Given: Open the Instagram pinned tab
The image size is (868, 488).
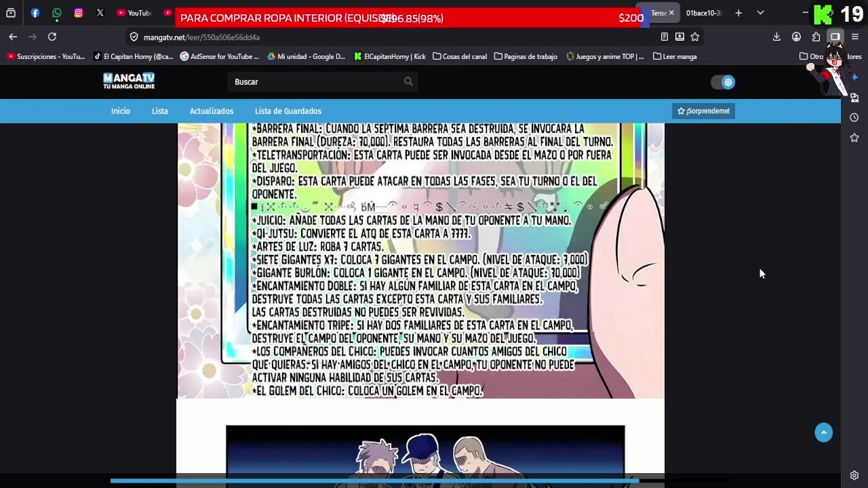Looking at the screenshot, I should [x=79, y=13].
